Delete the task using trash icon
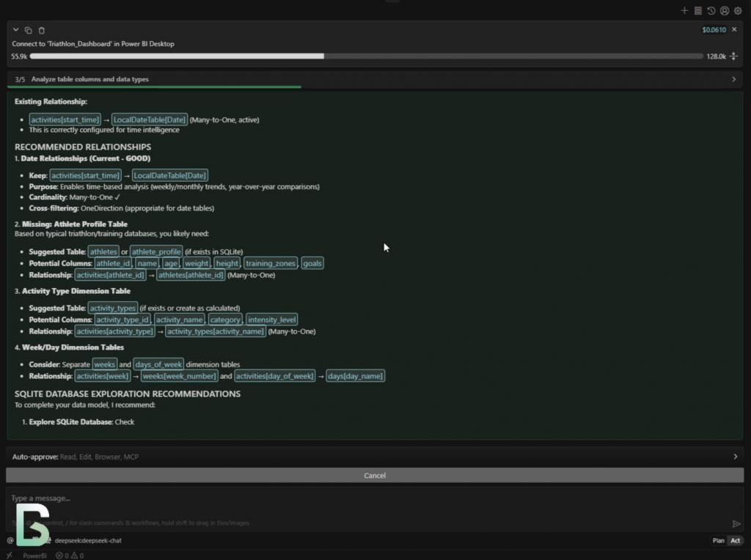Image resolution: width=751 pixels, height=560 pixels. click(42, 30)
